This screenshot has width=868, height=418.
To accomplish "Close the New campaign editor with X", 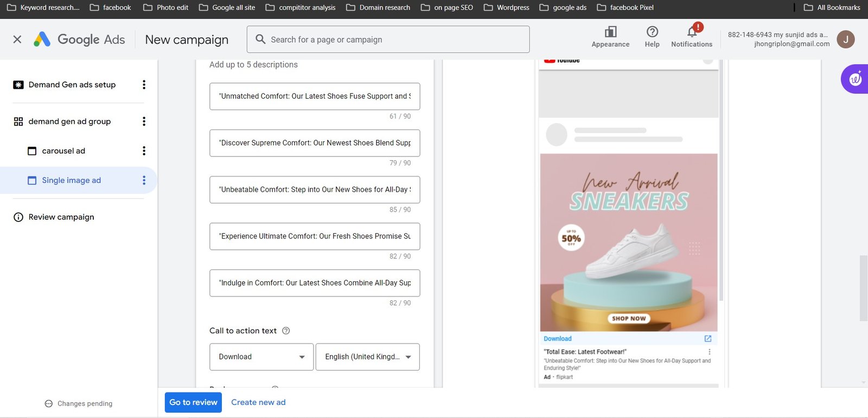I will click(17, 40).
